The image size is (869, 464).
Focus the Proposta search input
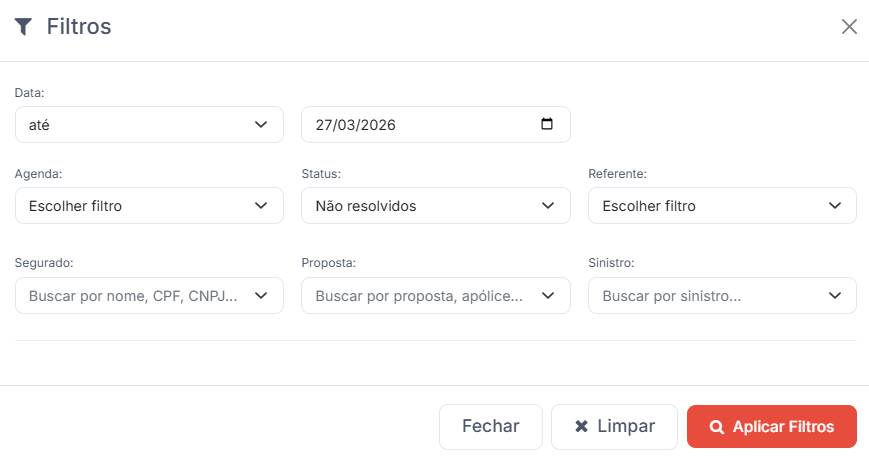(420, 296)
